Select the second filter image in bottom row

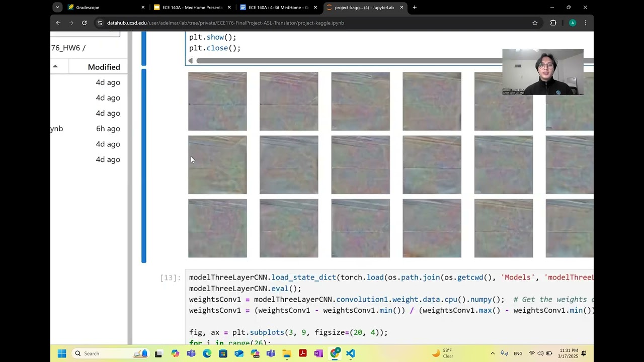coord(289,228)
